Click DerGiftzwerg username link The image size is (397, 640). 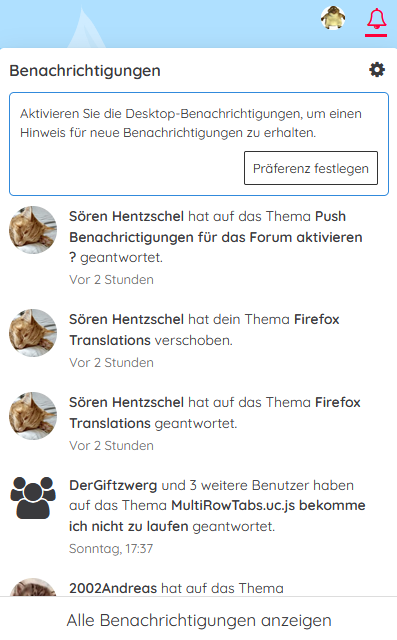[x=113, y=485]
